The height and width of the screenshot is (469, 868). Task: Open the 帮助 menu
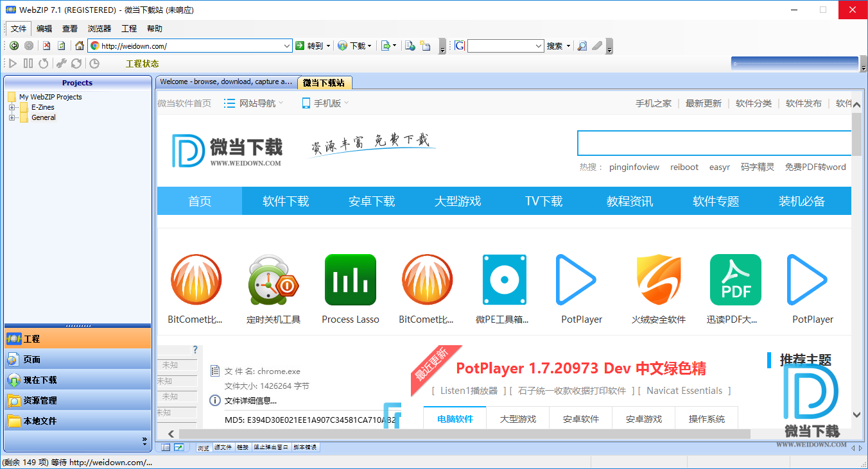click(155, 28)
